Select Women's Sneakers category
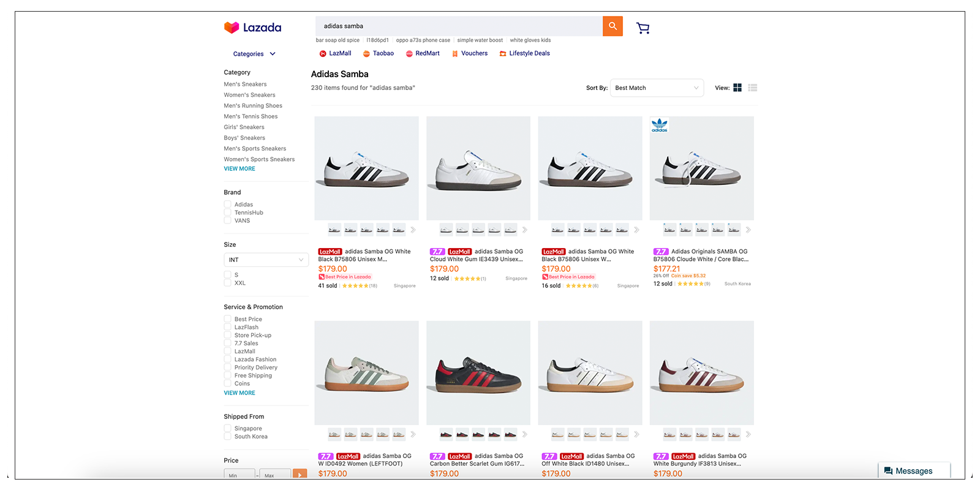980x490 pixels. click(x=249, y=95)
